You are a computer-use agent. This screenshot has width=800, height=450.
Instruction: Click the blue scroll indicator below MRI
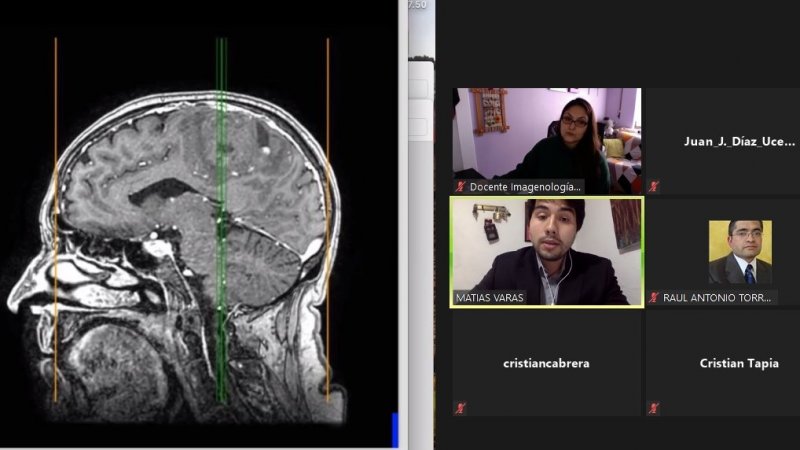pos(395,428)
